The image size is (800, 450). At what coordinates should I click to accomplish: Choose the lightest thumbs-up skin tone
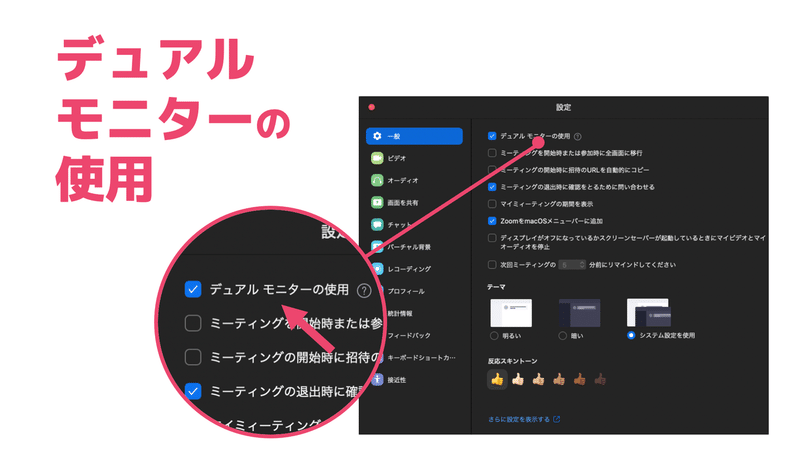pyautogui.click(x=518, y=380)
